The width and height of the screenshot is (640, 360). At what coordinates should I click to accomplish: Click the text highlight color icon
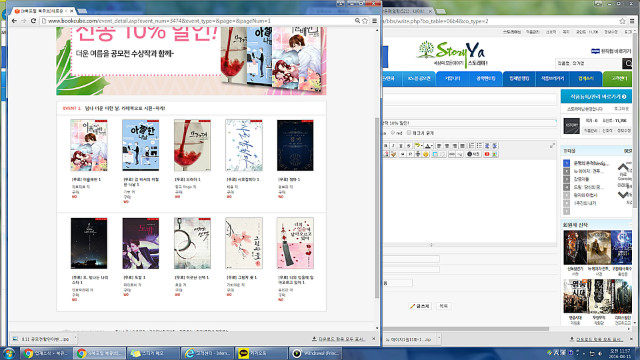click(x=417, y=146)
